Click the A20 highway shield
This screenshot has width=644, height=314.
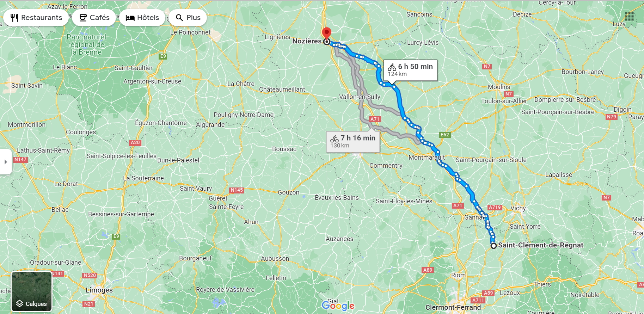(x=135, y=142)
